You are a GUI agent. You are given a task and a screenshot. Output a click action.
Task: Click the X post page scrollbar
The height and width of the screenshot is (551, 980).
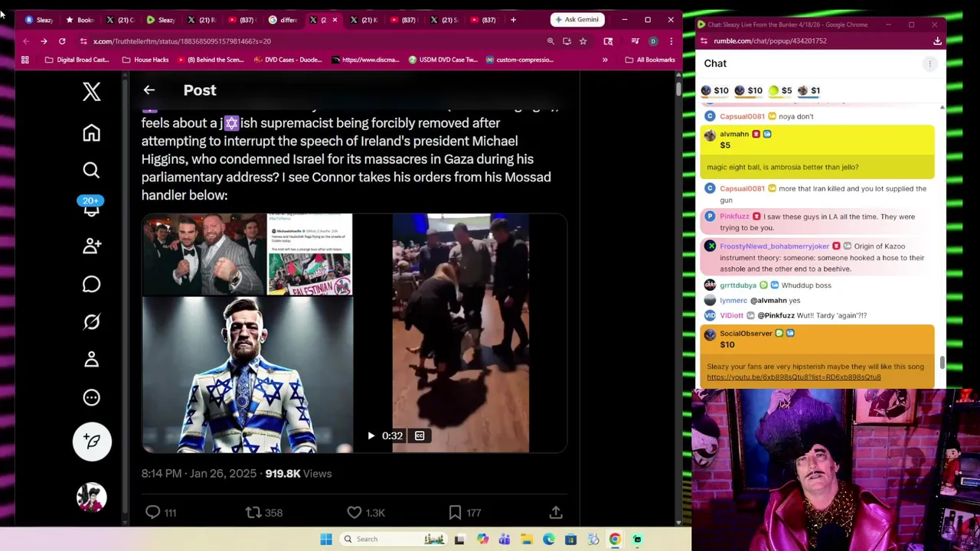pos(678,87)
